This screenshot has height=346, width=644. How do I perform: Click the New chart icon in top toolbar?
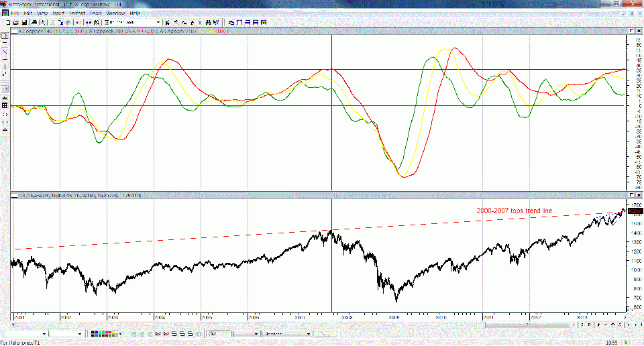coord(8,22)
